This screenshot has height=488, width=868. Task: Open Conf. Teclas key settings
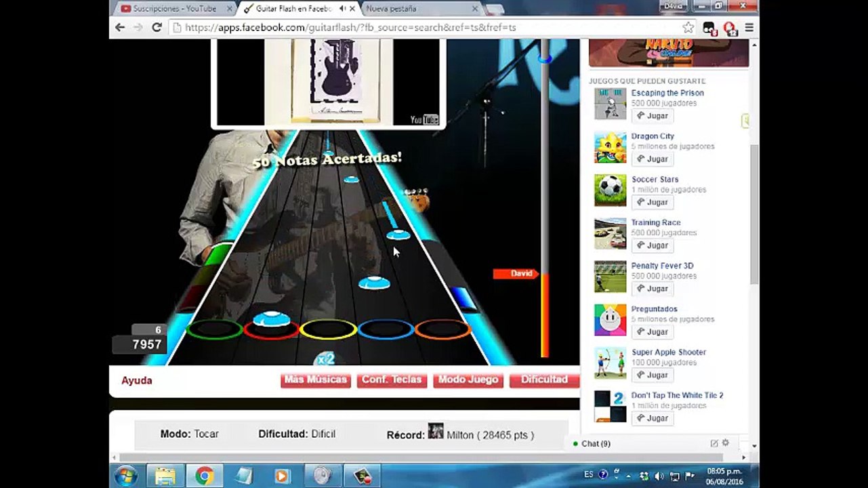[x=392, y=380]
